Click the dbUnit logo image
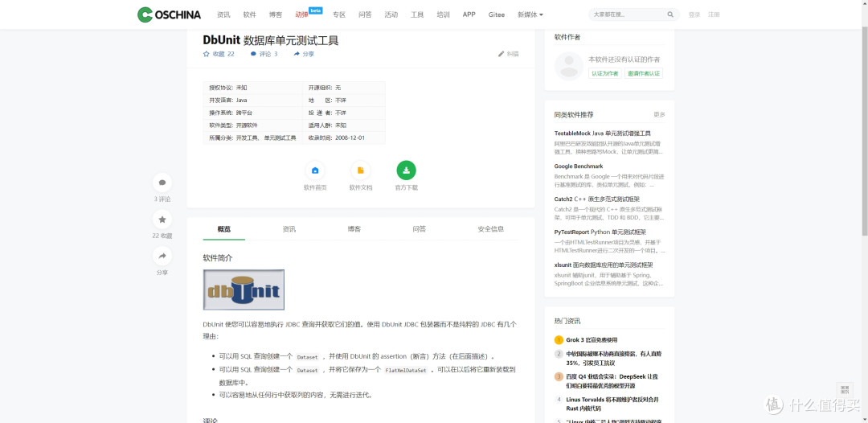868x423 pixels. pos(244,290)
